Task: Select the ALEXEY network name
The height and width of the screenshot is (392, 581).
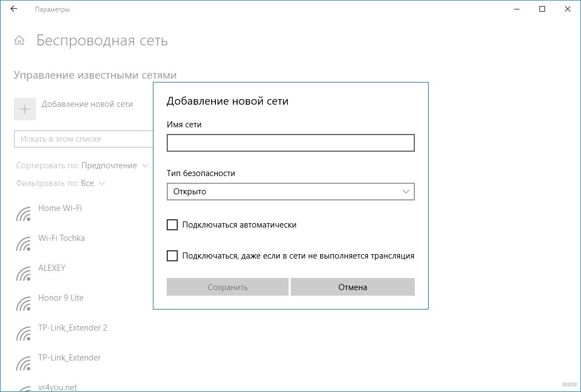Action: (52, 268)
